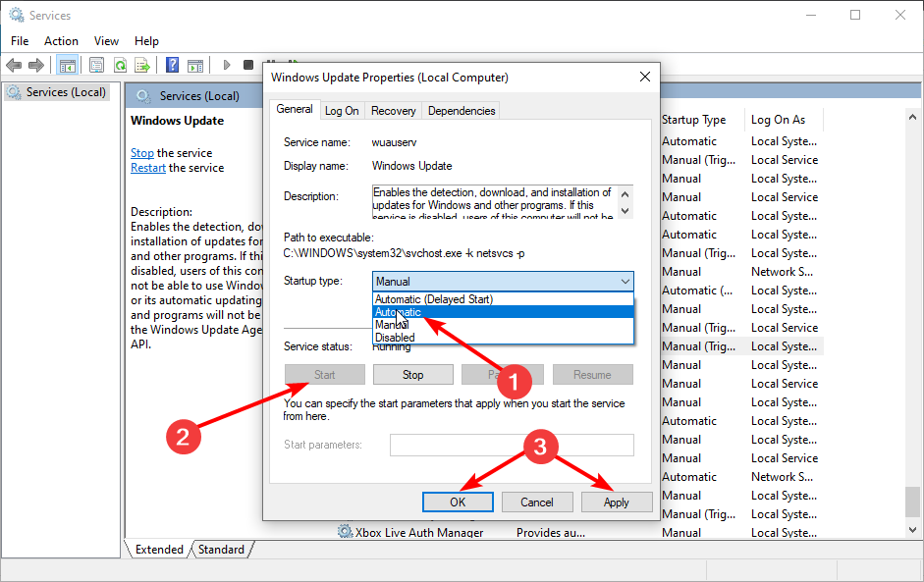Click the green Refresh toolbar icon
The width and height of the screenshot is (924, 582).
pos(120,65)
